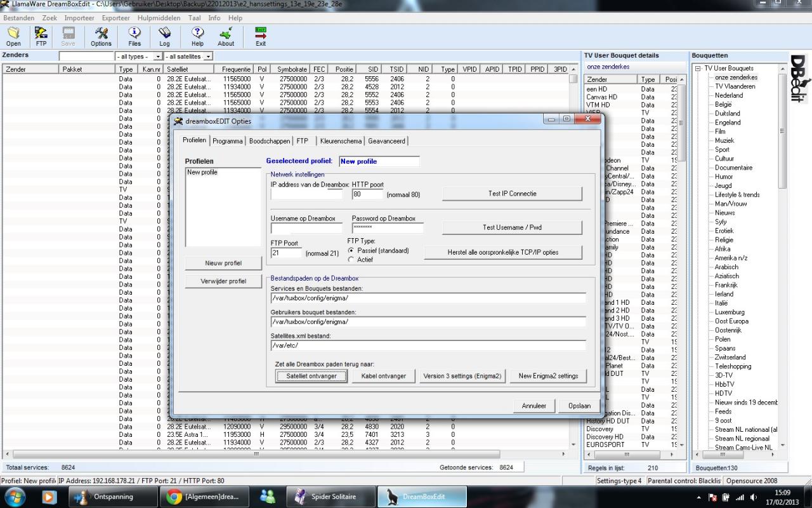Click the Exit toolbar icon
The height and width of the screenshot is (508, 812).
click(x=261, y=36)
